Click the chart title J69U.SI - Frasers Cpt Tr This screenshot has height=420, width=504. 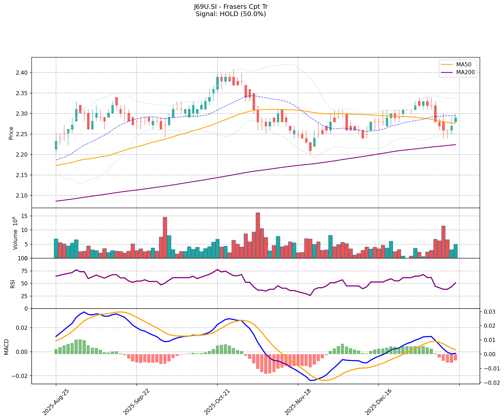[x=231, y=7]
